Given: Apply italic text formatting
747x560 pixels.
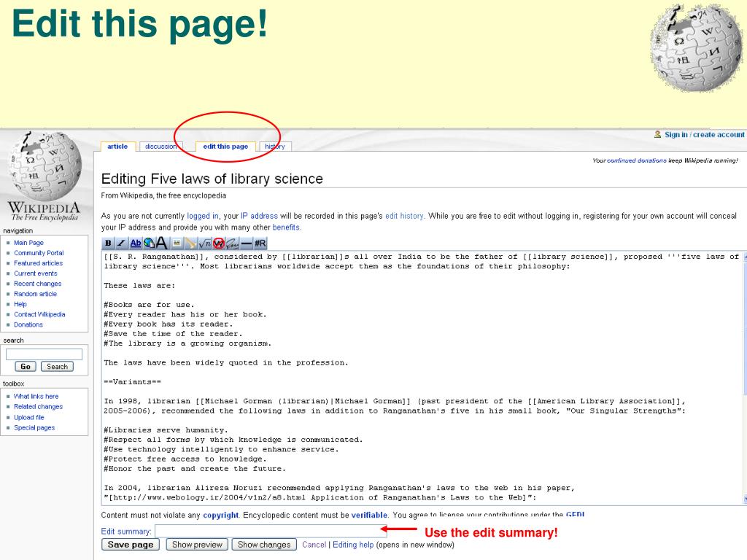Looking at the screenshot, I should [122, 244].
